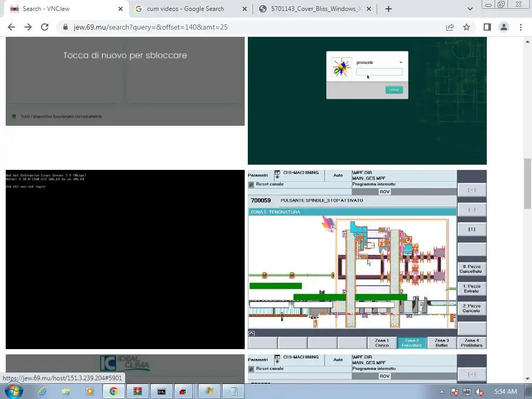This screenshot has width=532, height=399.
Task: Launch Internet Explorer from the taskbar
Action: [42, 392]
